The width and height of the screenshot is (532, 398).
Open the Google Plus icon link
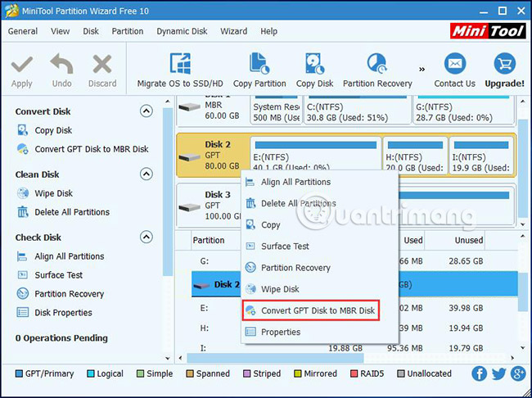coord(518,374)
